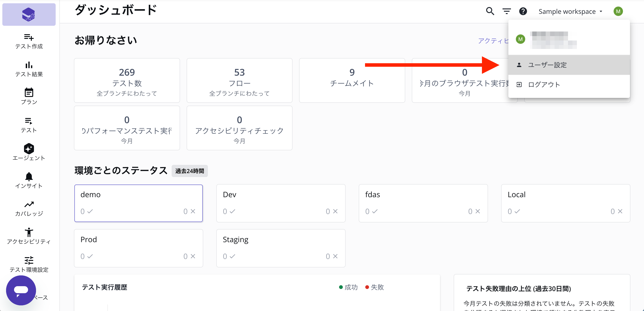Click the green M avatar in header
The width and height of the screenshot is (644, 311).
(x=618, y=11)
